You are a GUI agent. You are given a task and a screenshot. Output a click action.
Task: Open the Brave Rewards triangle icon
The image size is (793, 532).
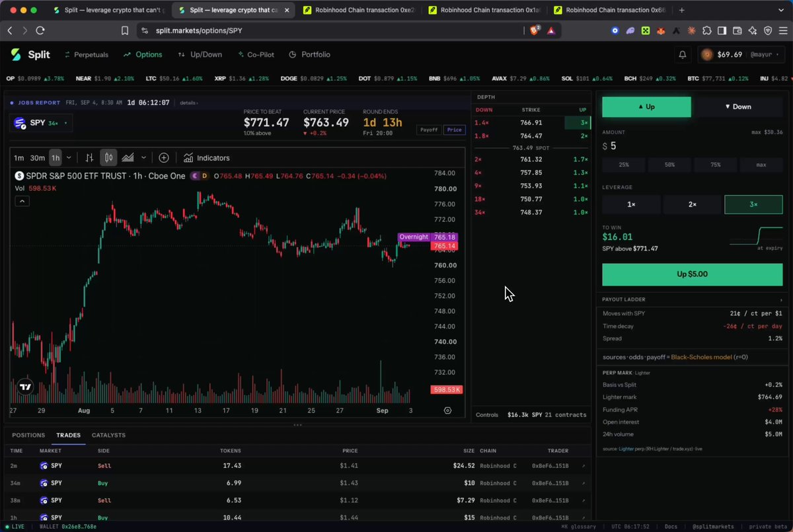tap(551, 30)
